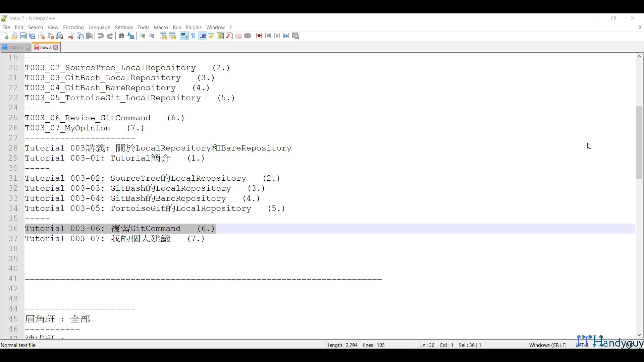Image resolution: width=644 pixels, height=362 pixels.
Task: Click the Save file toolbar icon
Action: (x=23, y=36)
